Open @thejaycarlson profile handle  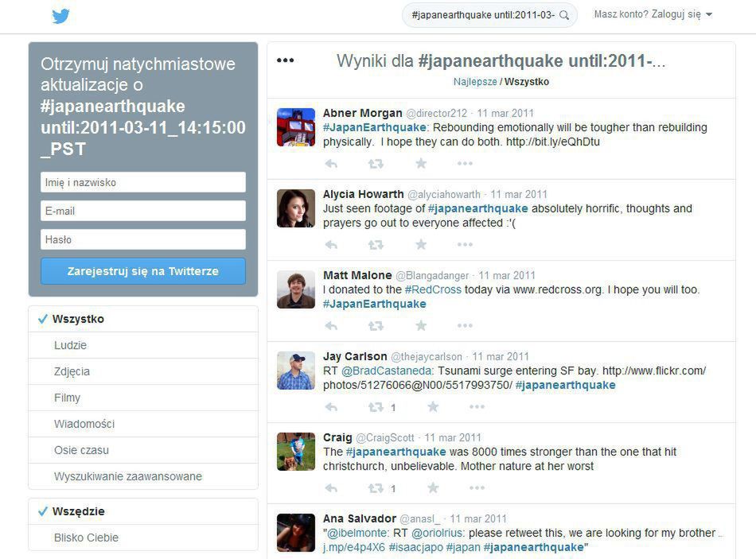click(x=427, y=356)
